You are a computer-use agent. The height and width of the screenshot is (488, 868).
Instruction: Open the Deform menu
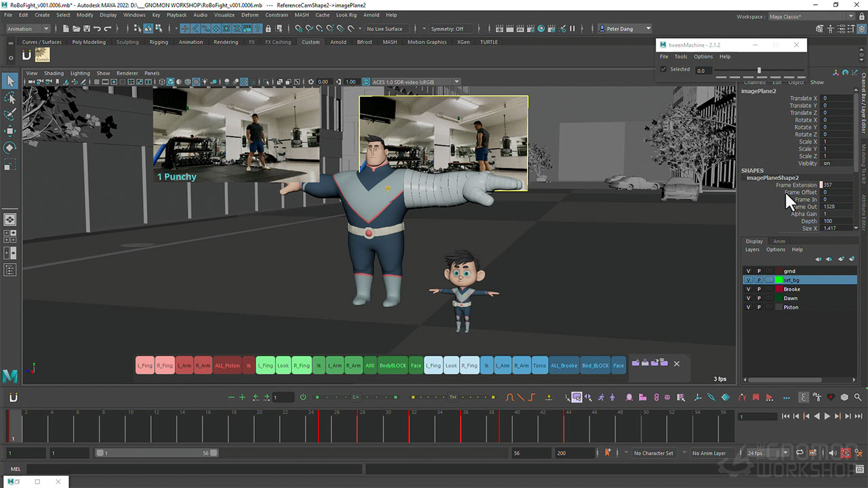click(x=250, y=15)
